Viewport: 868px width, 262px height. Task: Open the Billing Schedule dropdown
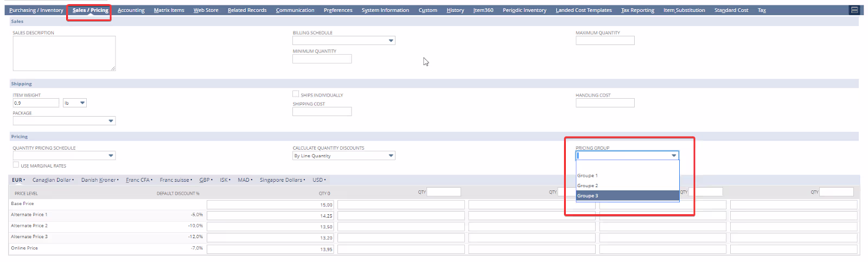point(343,41)
